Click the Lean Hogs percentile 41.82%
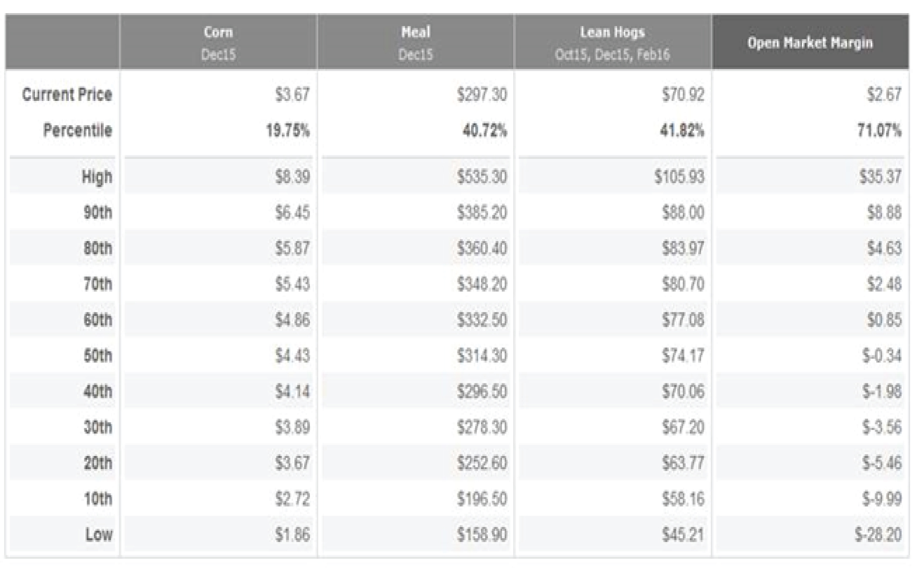 [x=682, y=130]
